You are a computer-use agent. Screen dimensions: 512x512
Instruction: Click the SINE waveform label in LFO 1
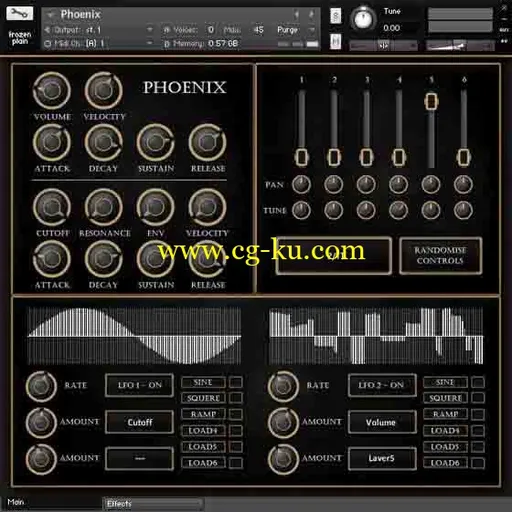pos(203,382)
